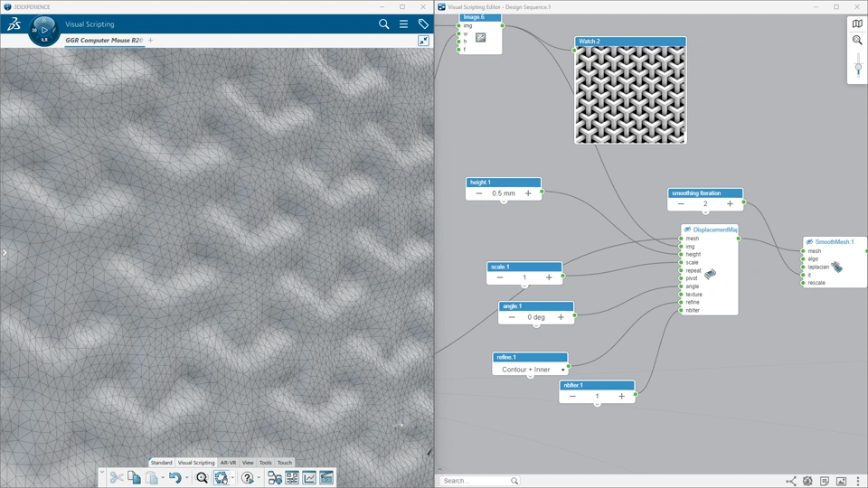868x488 pixels.
Task: Click the sticky note icon in editor footer
Action: point(825,481)
